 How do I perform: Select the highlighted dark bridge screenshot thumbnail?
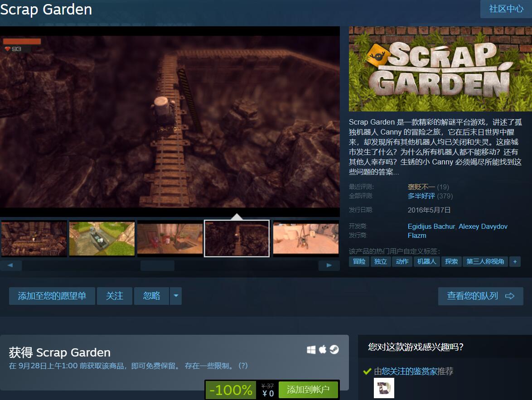237,239
